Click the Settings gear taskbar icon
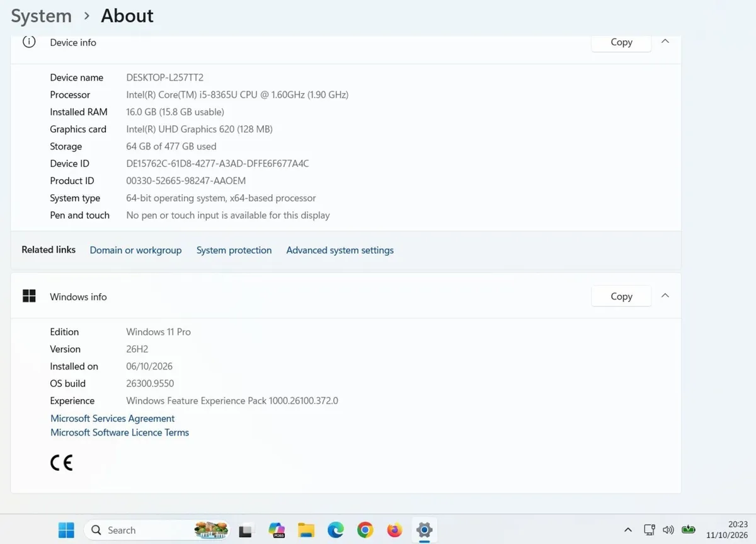The image size is (756, 544). 424,530
